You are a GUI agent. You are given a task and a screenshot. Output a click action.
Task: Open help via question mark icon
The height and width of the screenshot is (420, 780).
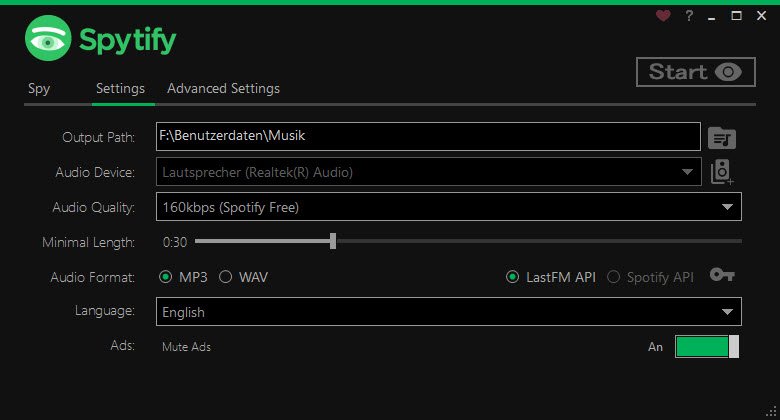click(689, 16)
